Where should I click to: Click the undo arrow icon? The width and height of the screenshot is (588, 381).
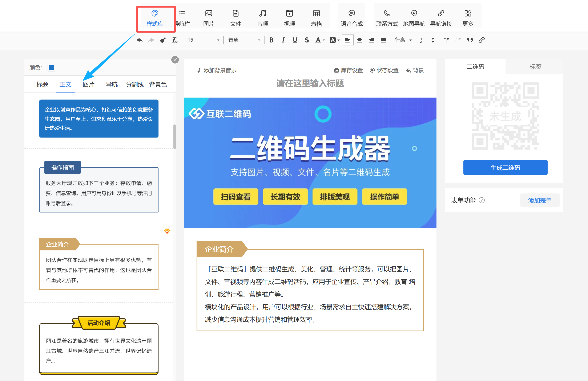140,40
